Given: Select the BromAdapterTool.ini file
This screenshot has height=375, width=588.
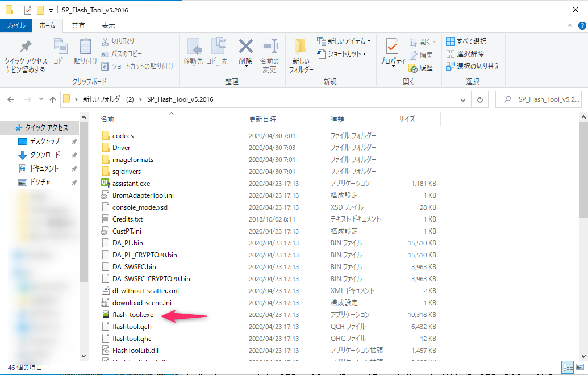Looking at the screenshot, I should tap(143, 195).
